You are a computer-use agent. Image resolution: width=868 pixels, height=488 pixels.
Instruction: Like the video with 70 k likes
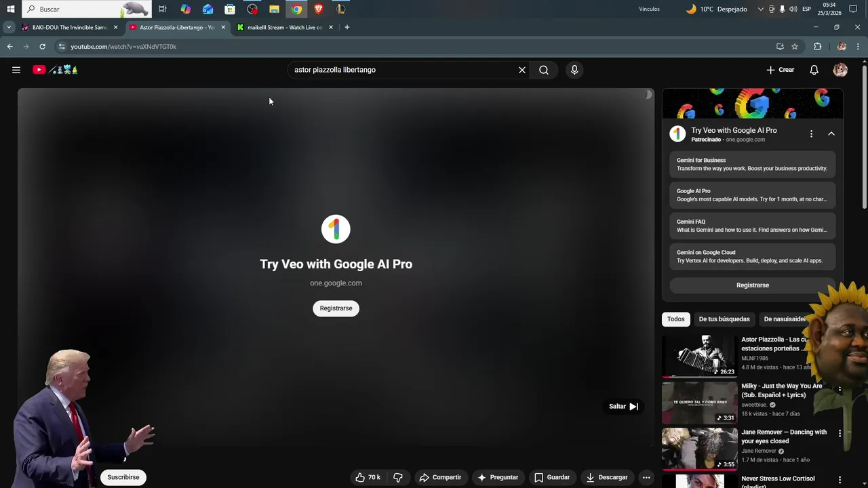pyautogui.click(x=368, y=477)
